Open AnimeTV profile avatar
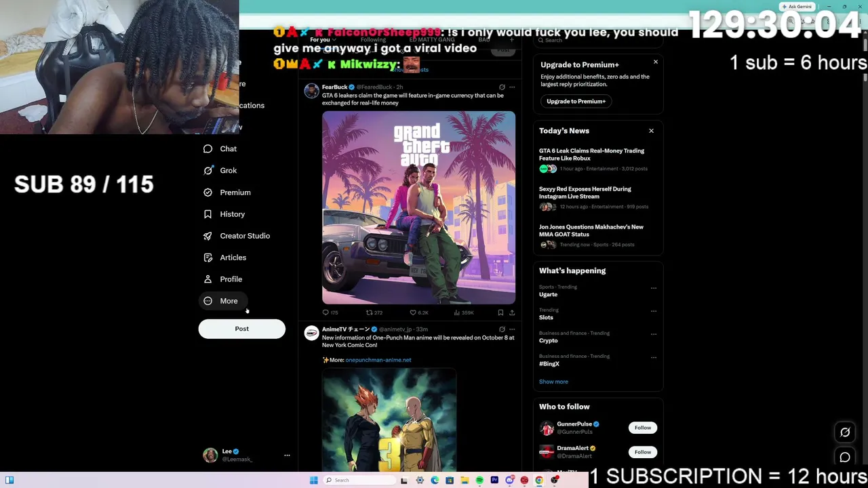This screenshot has height=488, width=868. (311, 333)
